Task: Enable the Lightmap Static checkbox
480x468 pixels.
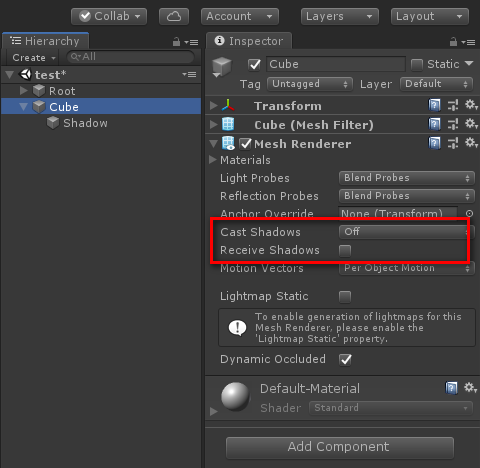Action: pos(345,297)
